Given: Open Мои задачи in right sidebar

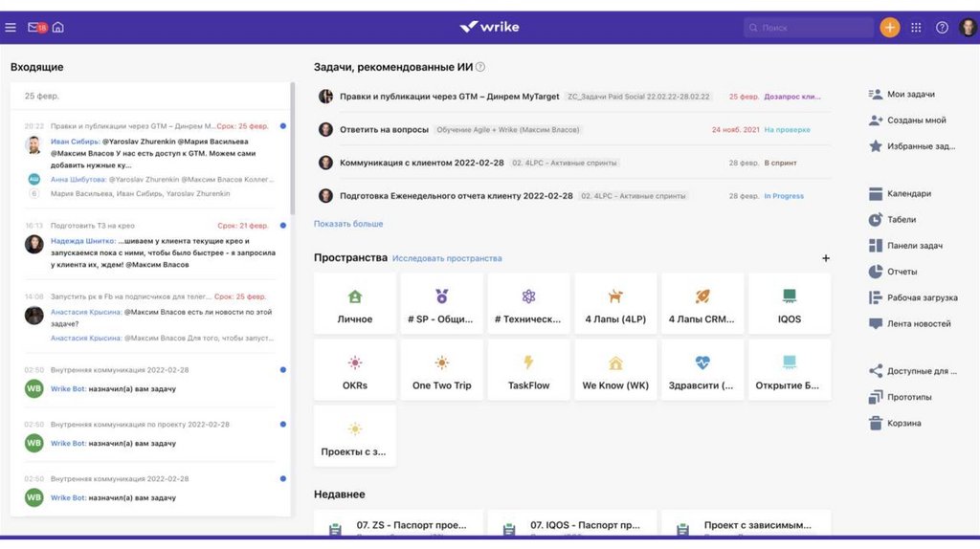Looking at the screenshot, I should point(902,95).
